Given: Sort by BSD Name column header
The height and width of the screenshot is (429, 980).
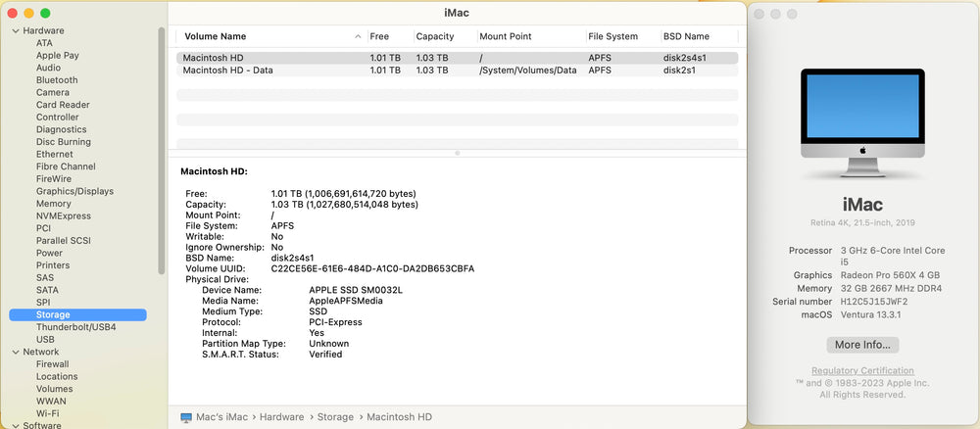Looking at the screenshot, I should point(686,36).
